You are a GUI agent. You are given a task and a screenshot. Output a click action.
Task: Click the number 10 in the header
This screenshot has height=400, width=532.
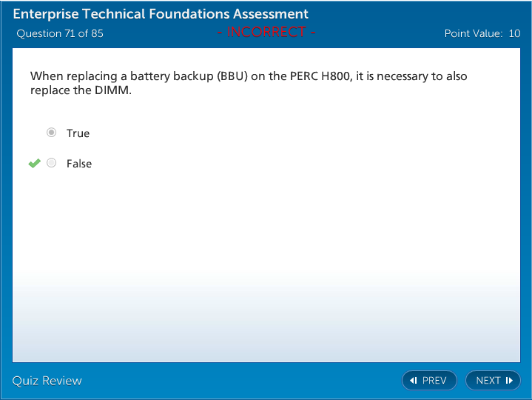coord(514,33)
